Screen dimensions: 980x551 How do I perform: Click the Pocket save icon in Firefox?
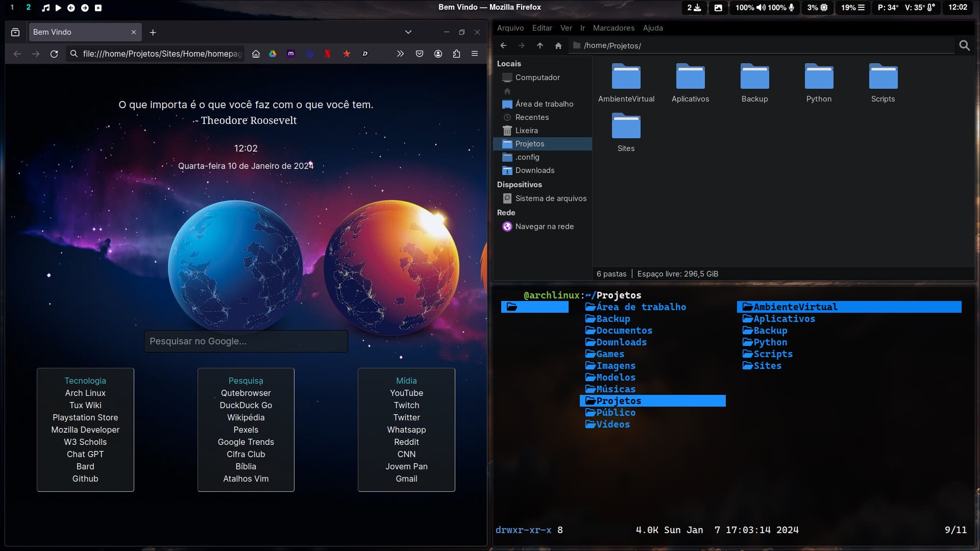pos(420,54)
